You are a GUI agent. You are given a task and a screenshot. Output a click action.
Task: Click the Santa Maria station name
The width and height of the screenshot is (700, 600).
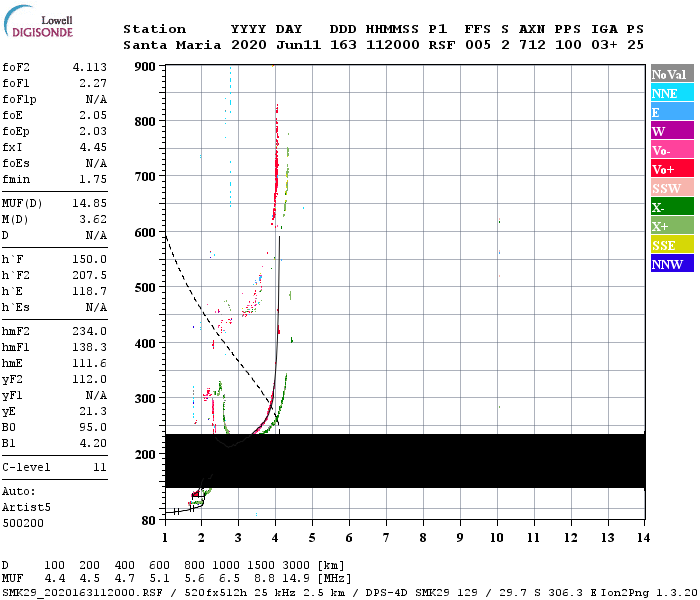[172, 45]
